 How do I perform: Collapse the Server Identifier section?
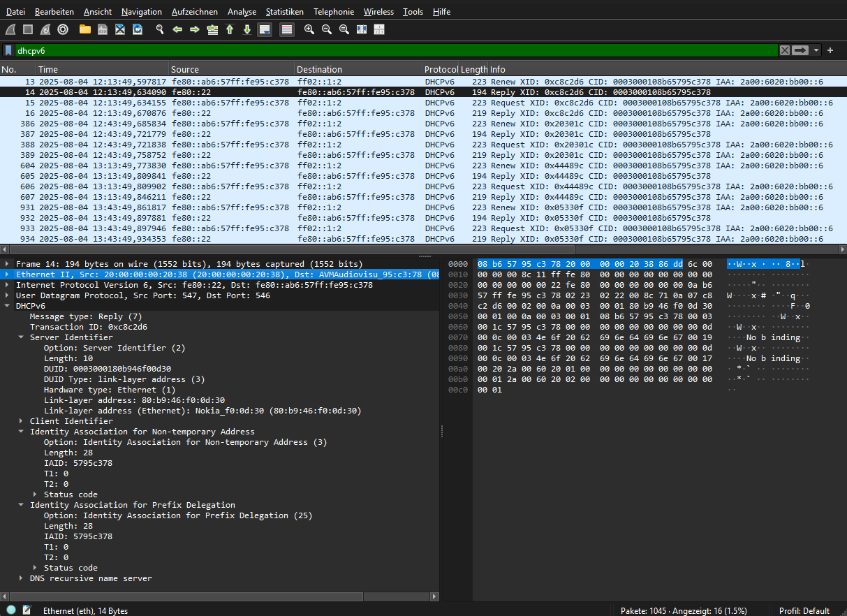21,337
